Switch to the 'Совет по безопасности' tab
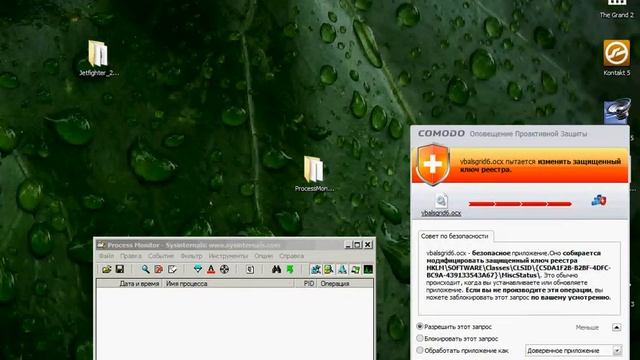 click(455, 236)
